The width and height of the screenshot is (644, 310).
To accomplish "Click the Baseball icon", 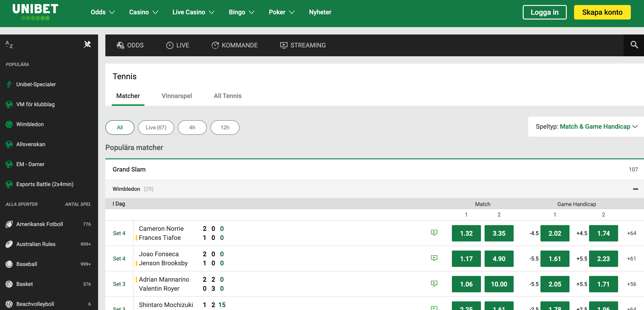I will click(x=9, y=264).
